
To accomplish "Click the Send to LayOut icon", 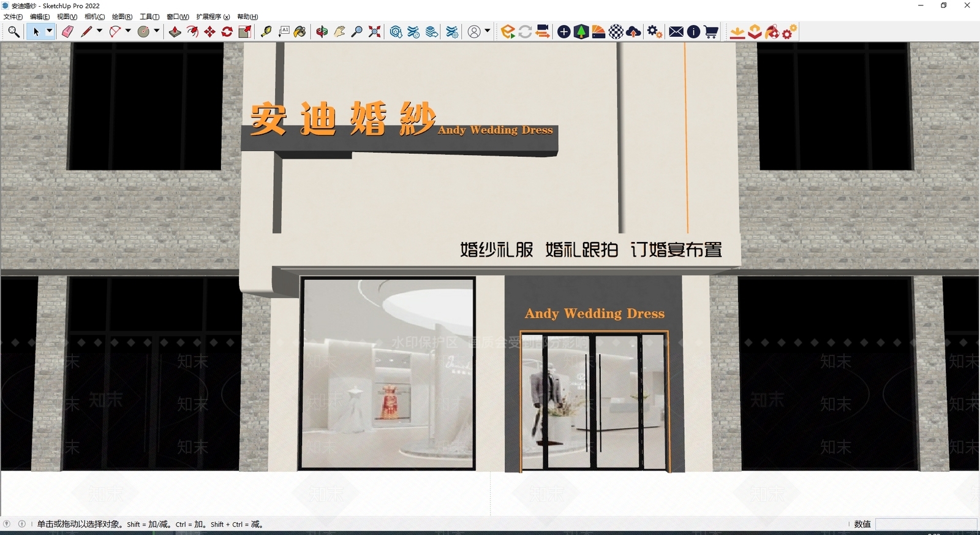I will click(432, 32).
